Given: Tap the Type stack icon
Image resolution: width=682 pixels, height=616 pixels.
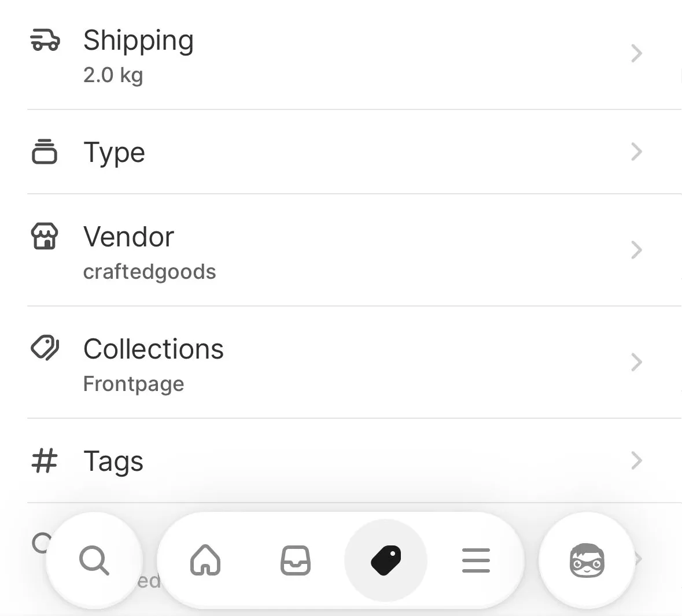Looking at the screenshot, I should (45, 152).
